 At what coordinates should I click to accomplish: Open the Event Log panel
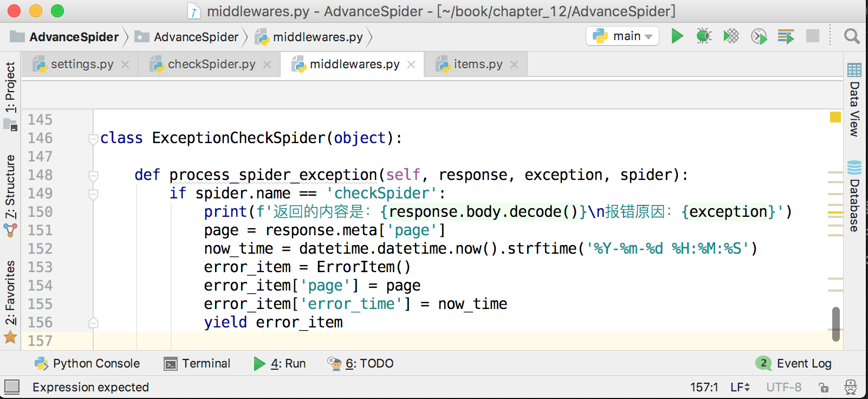794,363
